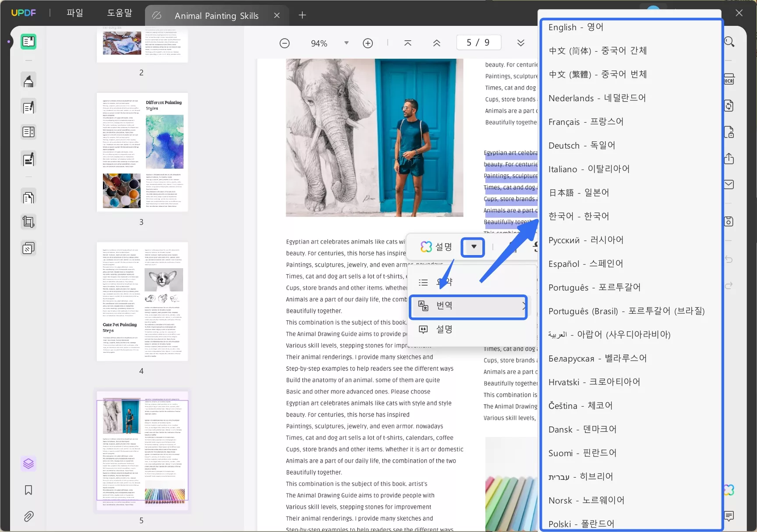Expand the dropdown arrow beside 설명
757x532 pixels.
tap(473, 247)
